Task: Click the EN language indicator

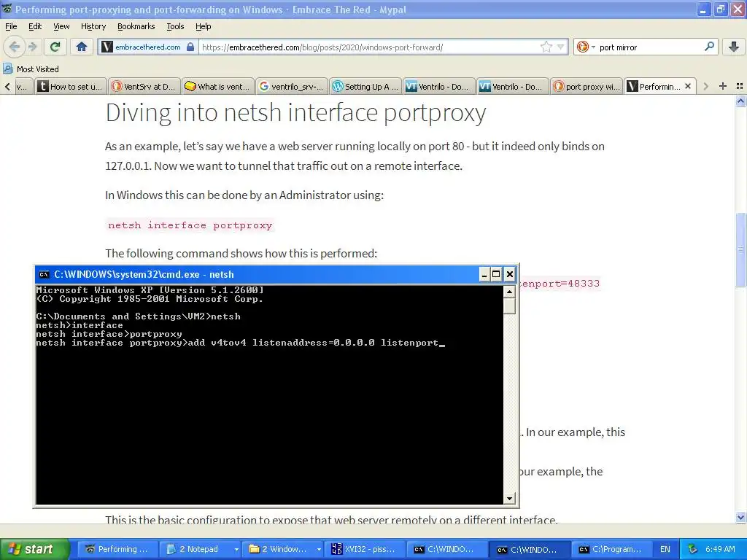Action: coord(665,549)
